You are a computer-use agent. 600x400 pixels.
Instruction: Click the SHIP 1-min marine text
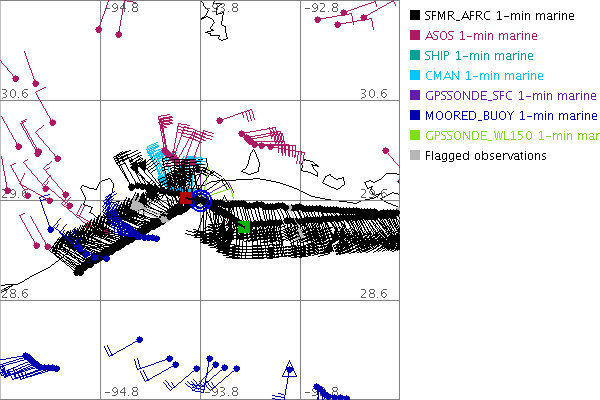pos(479,55)
